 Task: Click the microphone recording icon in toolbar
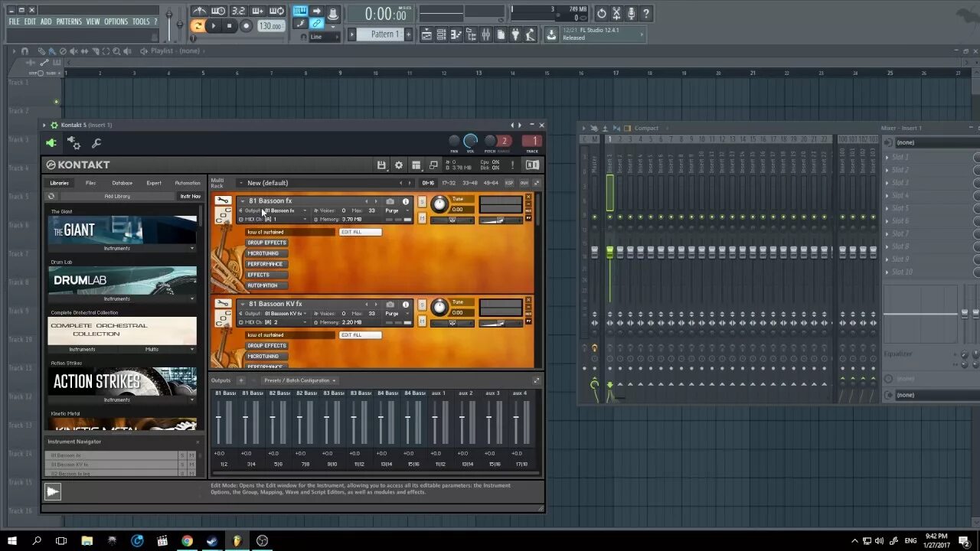click(631, 14)
